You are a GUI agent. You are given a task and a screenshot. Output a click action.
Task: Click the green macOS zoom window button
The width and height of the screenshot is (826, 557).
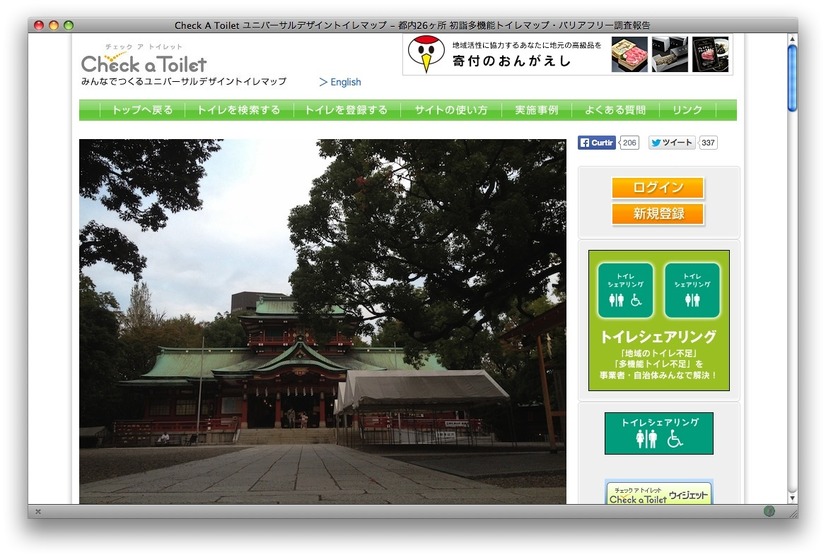click(68, 25)
